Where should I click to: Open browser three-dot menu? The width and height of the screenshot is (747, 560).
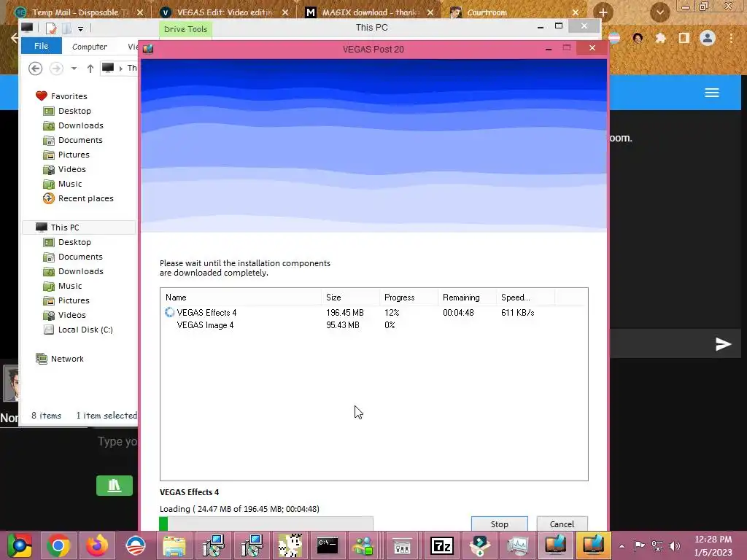tap(731, 38)
